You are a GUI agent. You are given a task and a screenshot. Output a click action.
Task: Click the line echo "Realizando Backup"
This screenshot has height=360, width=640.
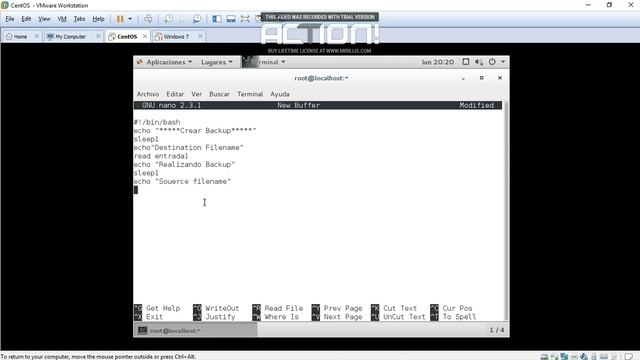tap(184, 164)
